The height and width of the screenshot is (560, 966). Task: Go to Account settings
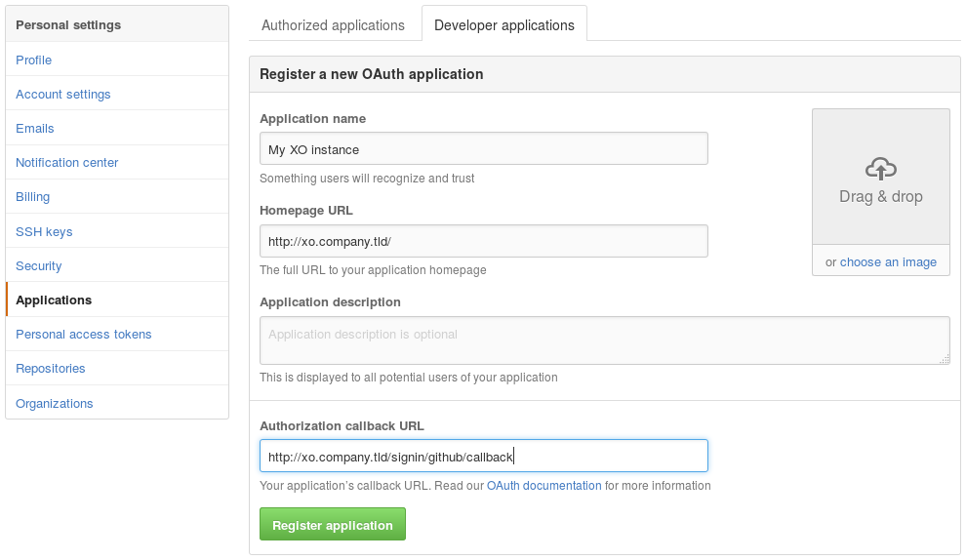117,94
